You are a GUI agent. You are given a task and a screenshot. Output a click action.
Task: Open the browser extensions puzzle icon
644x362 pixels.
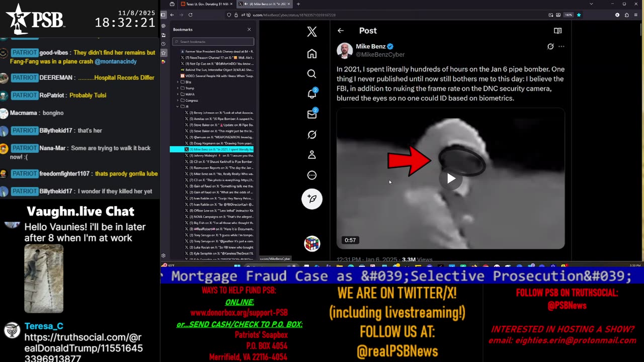(627, 15)
